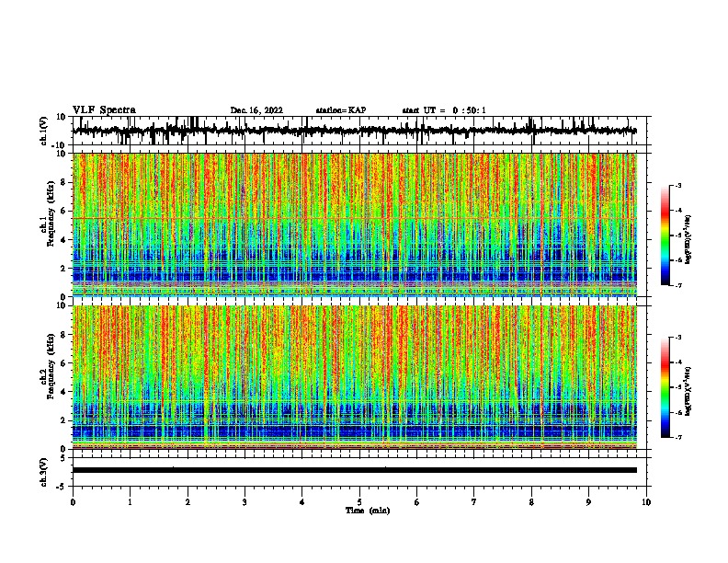Click the ch.2 colorbar log(PSD) unit label
This screenshot has height=563, width=728.
click(688, 391)
